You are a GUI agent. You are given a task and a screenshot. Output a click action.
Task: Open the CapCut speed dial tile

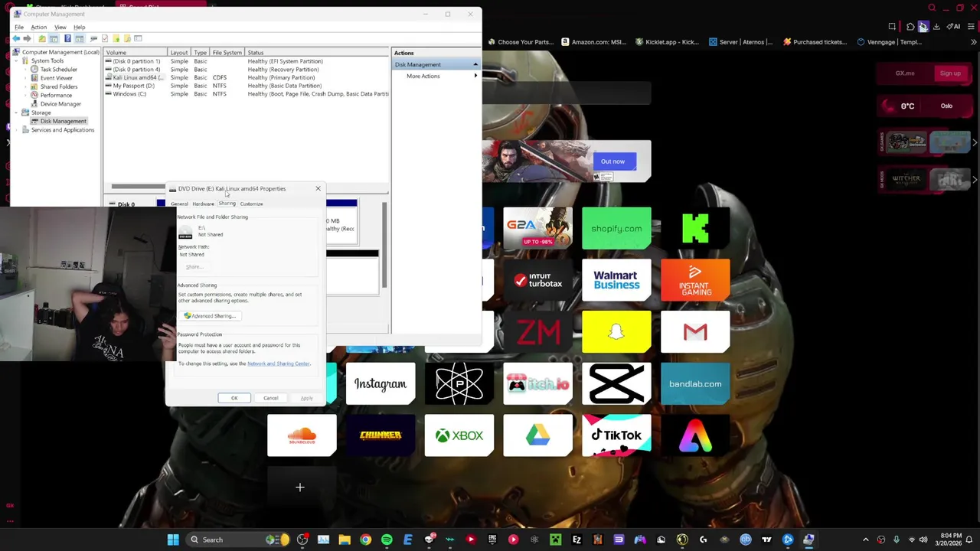click(616, 384)
